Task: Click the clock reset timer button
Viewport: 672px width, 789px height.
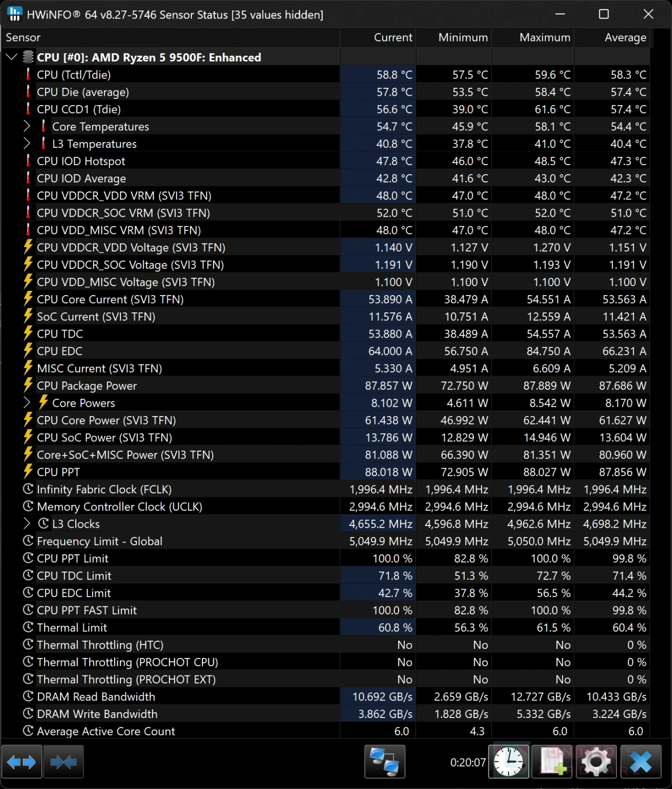Action: pyautogui.click(x=508, y=762)
